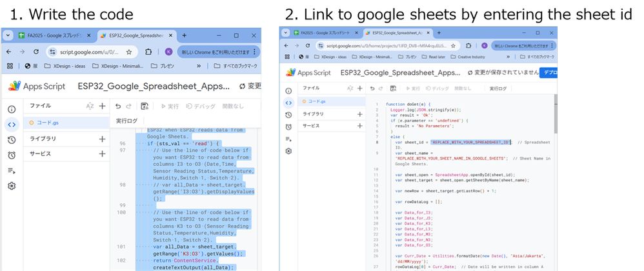Go back in 'Write the code' Chrome window
The height and width of the screenshot is (271, 644).
[x=8, y=52]
